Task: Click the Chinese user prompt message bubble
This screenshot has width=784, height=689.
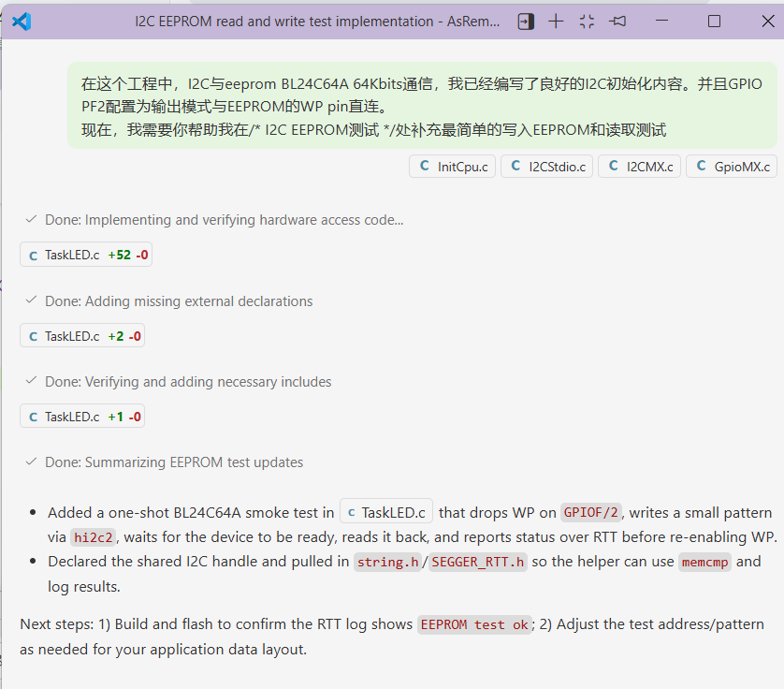Action: pos(421,106)
